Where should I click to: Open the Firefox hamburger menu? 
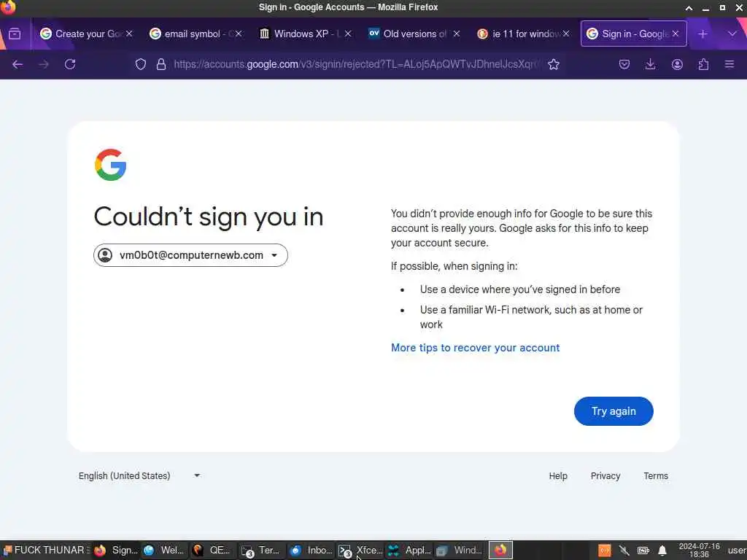[729, 64]
